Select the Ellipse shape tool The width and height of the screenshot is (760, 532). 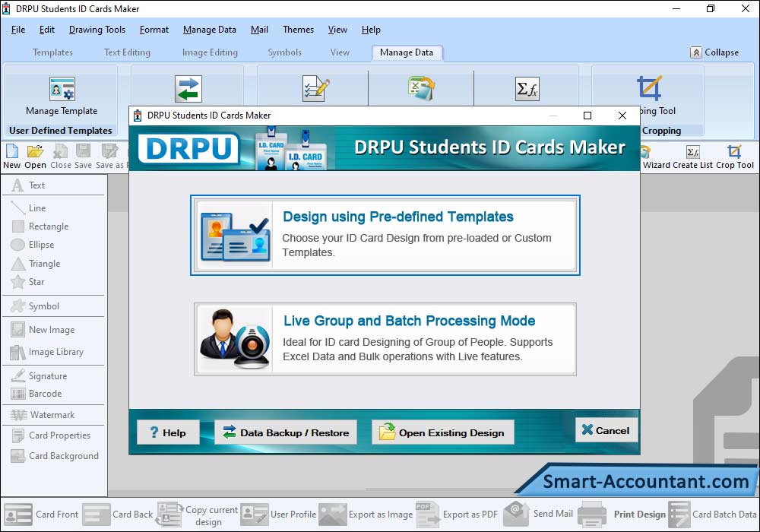[x=33, y=245]
